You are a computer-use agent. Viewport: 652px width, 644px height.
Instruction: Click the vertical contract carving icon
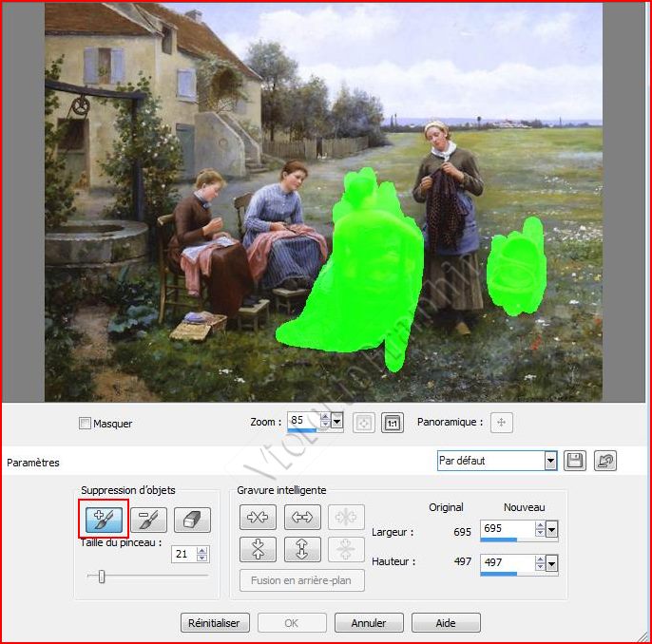pyautogui.click(x=257, y=549)
